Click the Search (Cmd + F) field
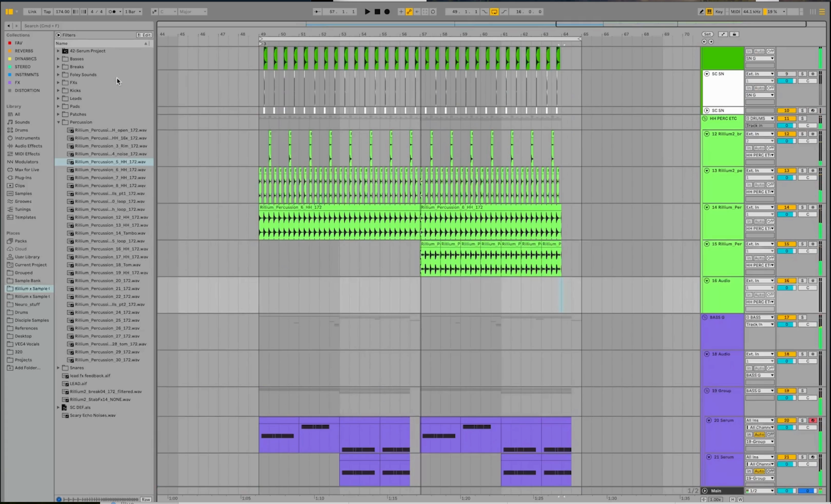 coord(88,26)
